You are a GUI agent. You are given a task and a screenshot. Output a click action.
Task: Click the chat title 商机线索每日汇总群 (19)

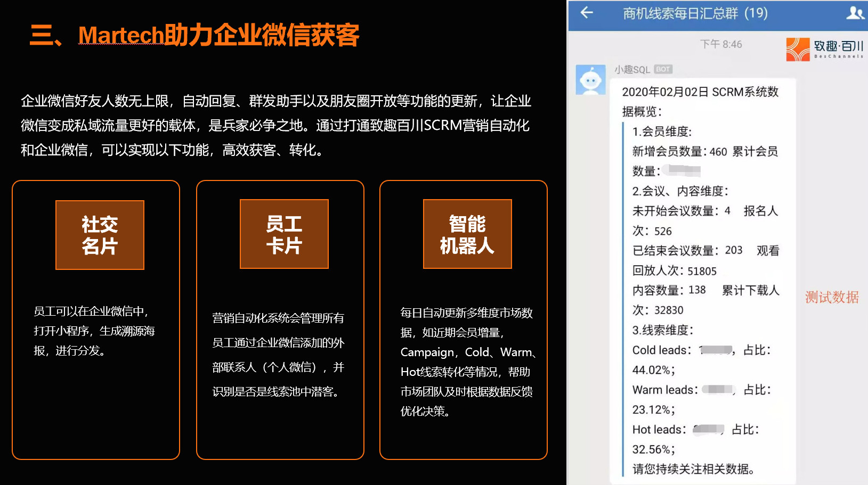[x=695, y=13]
